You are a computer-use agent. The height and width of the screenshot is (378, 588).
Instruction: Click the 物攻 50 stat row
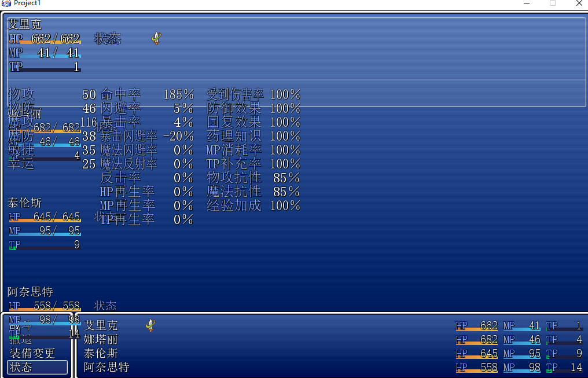tap(52, 94)
